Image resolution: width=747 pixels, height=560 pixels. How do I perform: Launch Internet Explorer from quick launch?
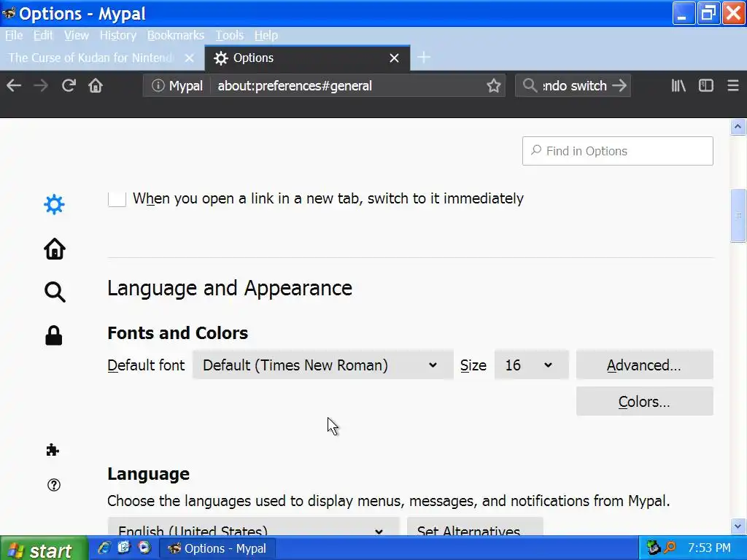[x=104, y=548]
